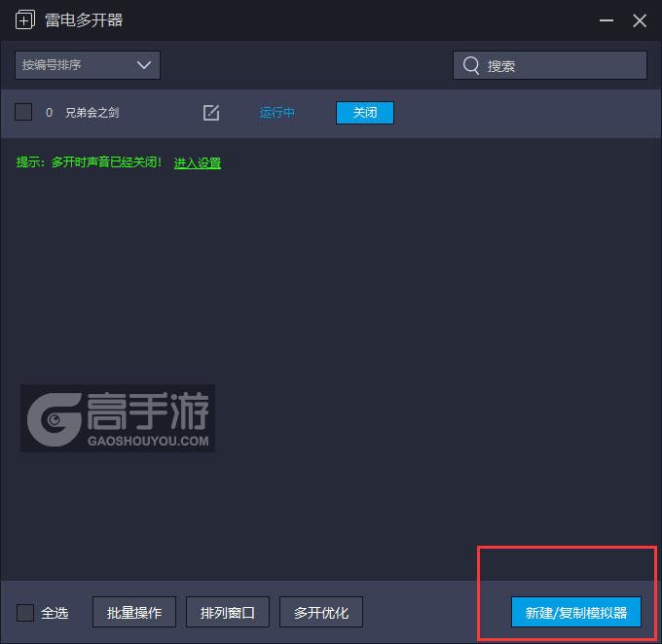Minimize the 雷电多开器 window
Image resolution: width=662 pixels, height=644 pixels.
(607, 20)
